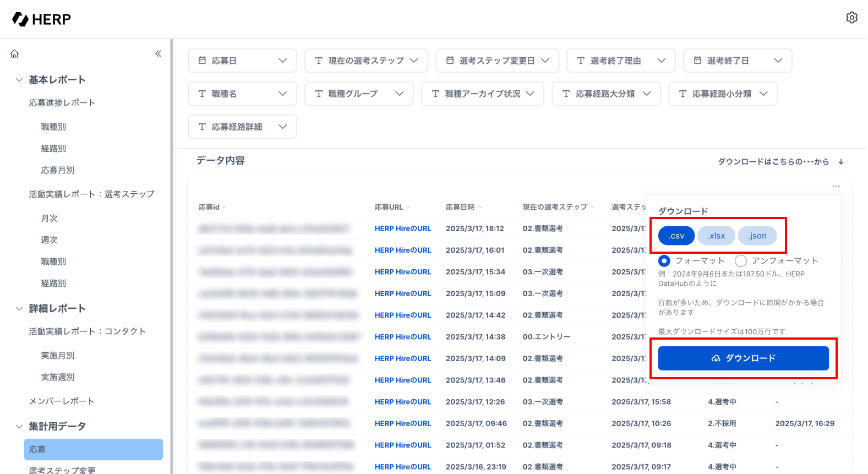Open the three-dot table options menu

[x=836, y=186]
